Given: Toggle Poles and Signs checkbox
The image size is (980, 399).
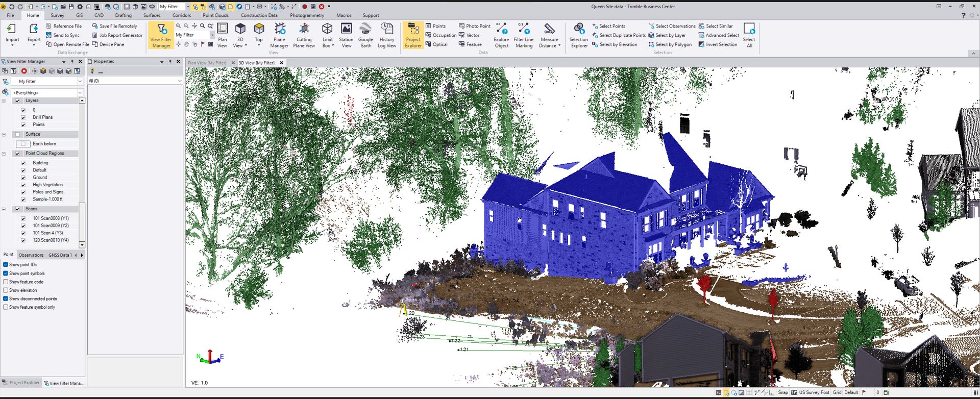Looking at the screenshot, I should point(23,192).
